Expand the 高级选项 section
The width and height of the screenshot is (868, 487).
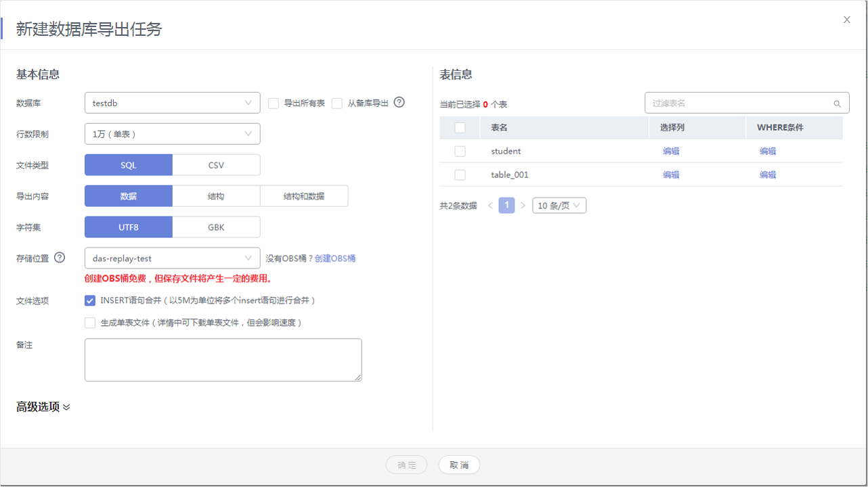(43, 407)
